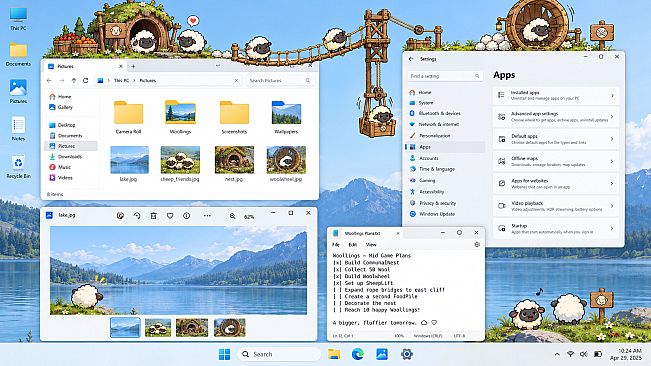The height and width of the screenshot is (366, 651).
Task: Click the Settings gear on the taskbar
Action: (406, 354)
